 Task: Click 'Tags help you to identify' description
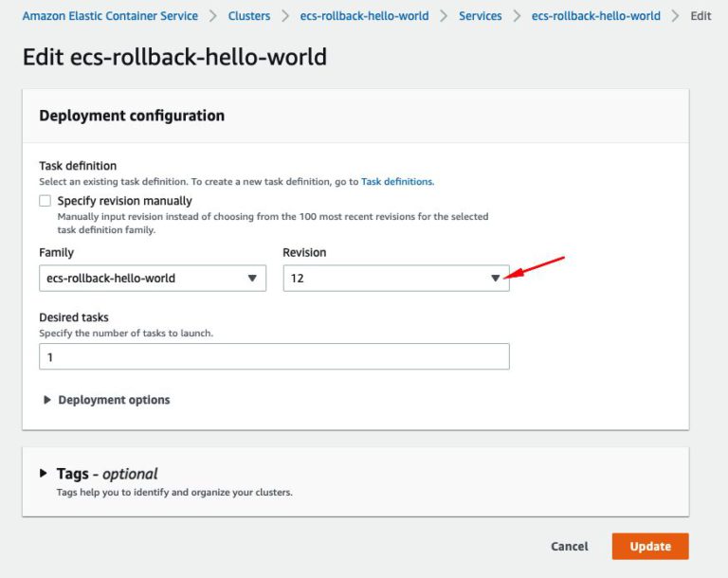(x=174, y=492)
